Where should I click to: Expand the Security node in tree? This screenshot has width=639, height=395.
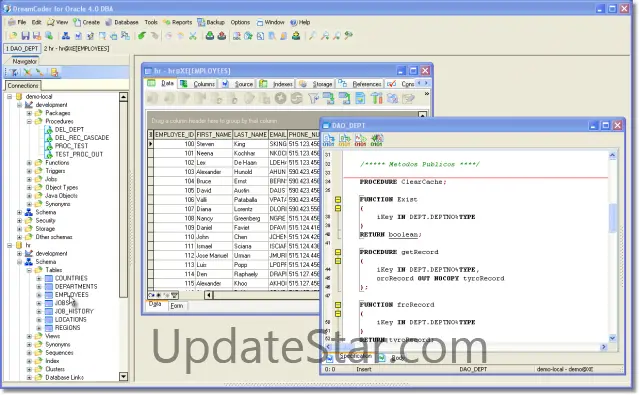coord(20,221)
